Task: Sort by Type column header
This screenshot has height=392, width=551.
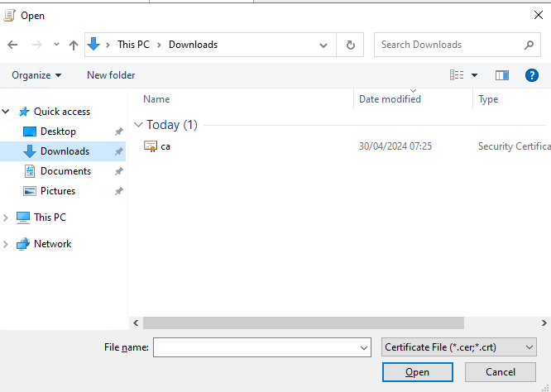Action: tap(488, 99)
